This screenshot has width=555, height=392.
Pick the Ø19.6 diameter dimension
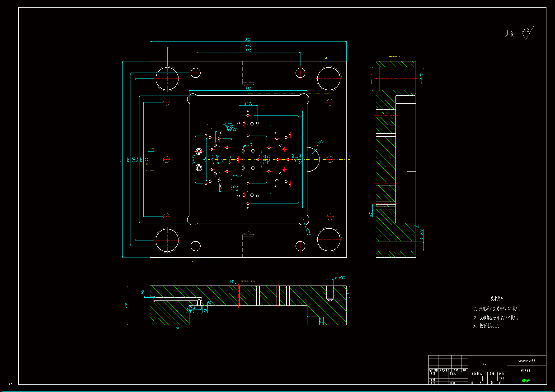[x=190, y=312]
